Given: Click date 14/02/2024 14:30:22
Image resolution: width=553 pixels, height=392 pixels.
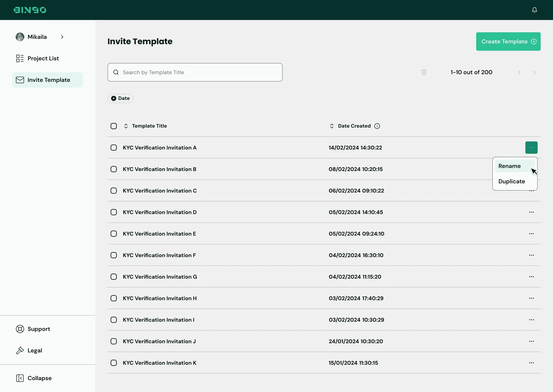Looking at the screenshot, I should 355,148.
